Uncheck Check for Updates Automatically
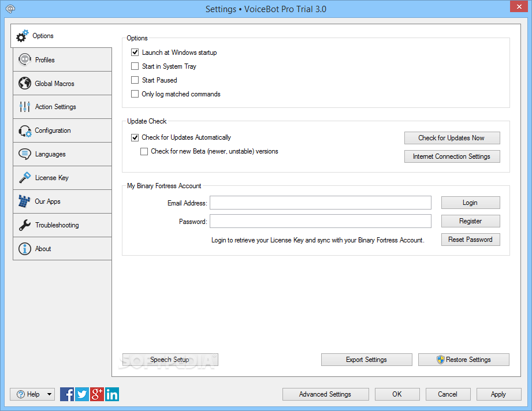This screenshot has height=411, width=532. tap(135, 137)
